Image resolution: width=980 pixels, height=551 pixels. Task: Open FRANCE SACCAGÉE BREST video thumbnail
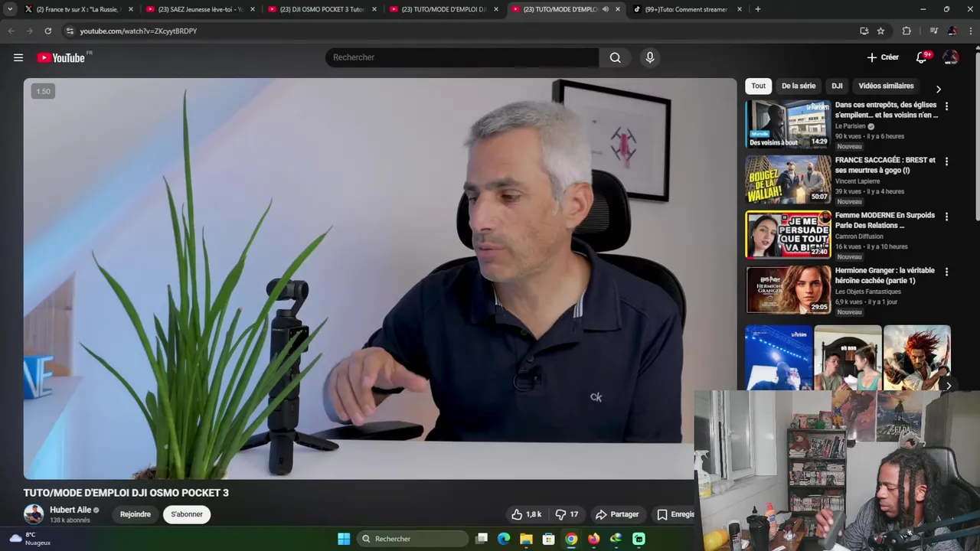[788, 179]
